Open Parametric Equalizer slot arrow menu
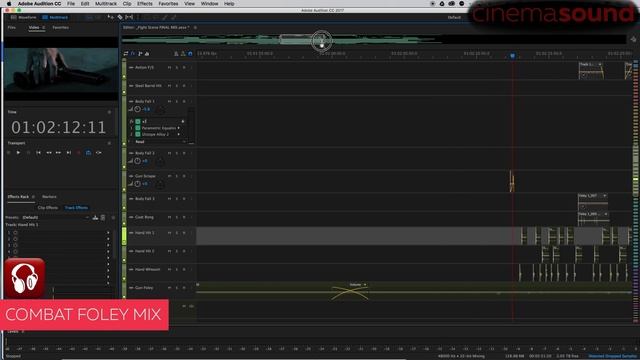This screenshot has width=640, height=360. (179, 128)
